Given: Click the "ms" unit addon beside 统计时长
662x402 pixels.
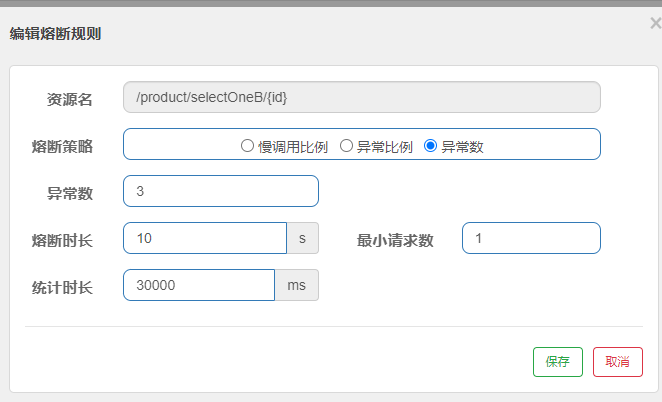Looking at the screenshot, I should pos(296,285).
